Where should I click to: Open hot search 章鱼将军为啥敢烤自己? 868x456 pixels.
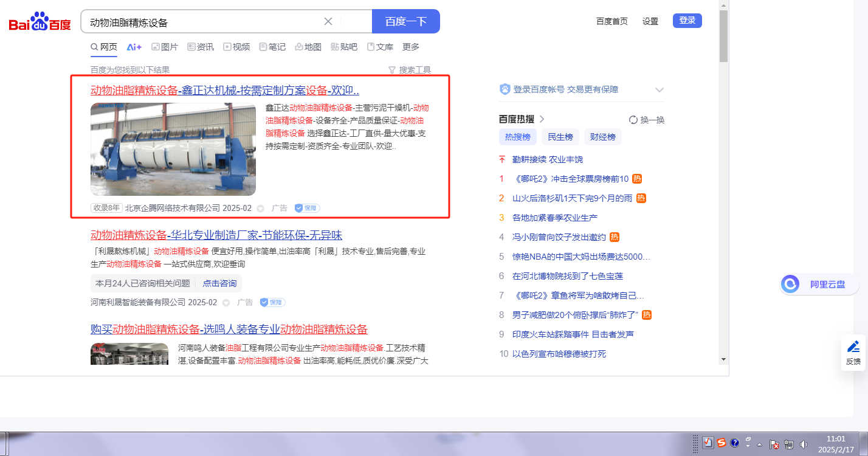point(578,295)
